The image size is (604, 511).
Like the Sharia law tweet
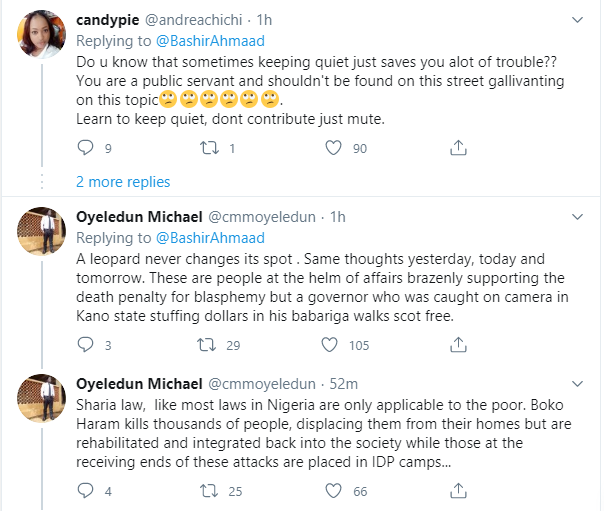tap(333, 491)
